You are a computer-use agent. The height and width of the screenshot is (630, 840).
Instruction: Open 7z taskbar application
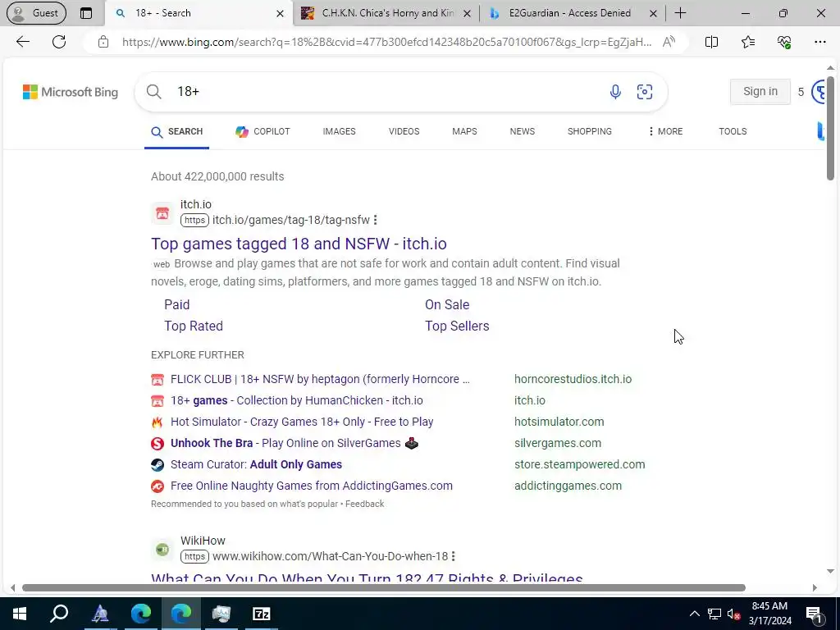click(262, 614)
